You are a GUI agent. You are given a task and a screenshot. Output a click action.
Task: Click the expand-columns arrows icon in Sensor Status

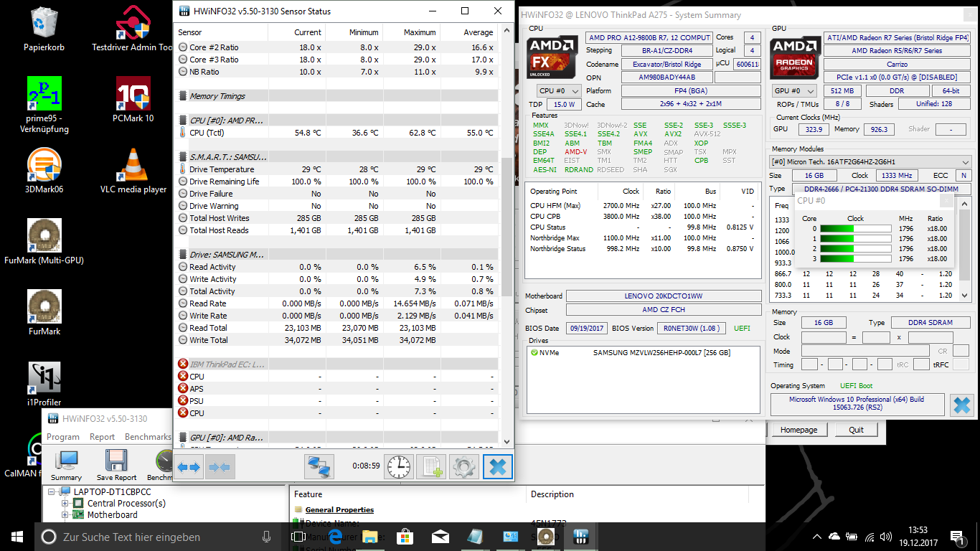(189, 467)
